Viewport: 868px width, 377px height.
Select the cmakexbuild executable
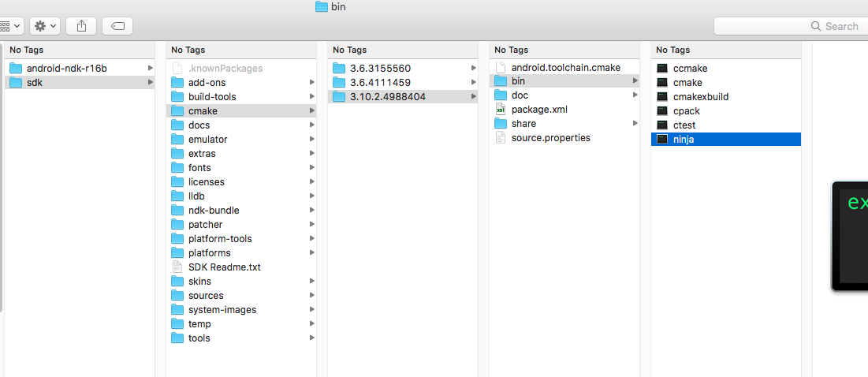pos(726,97)
